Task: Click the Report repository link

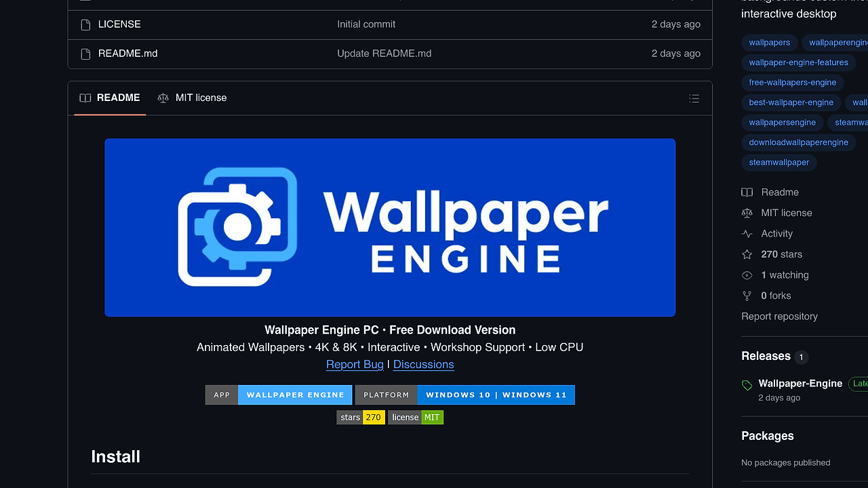Action: tap(780, 317)
